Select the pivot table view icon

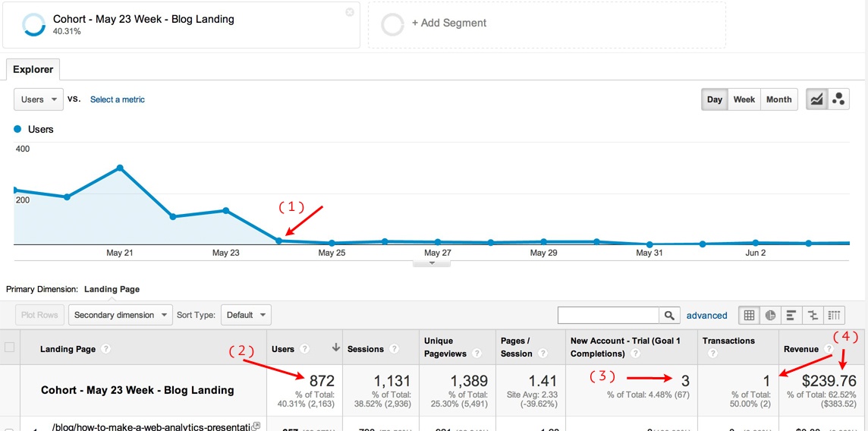(834, 315)
